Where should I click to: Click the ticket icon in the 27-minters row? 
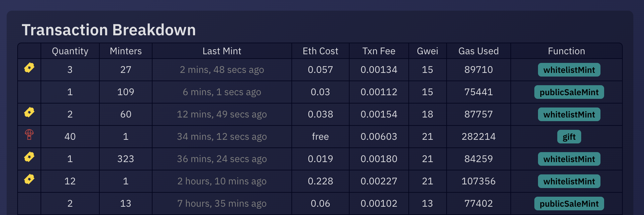[x=29, y=68]
